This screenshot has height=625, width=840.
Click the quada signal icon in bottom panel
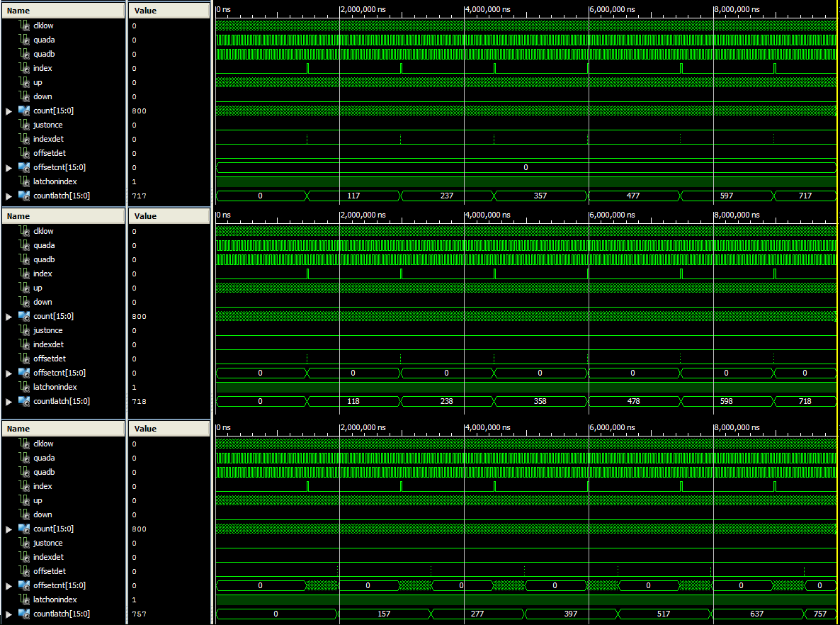coord(24,457)
